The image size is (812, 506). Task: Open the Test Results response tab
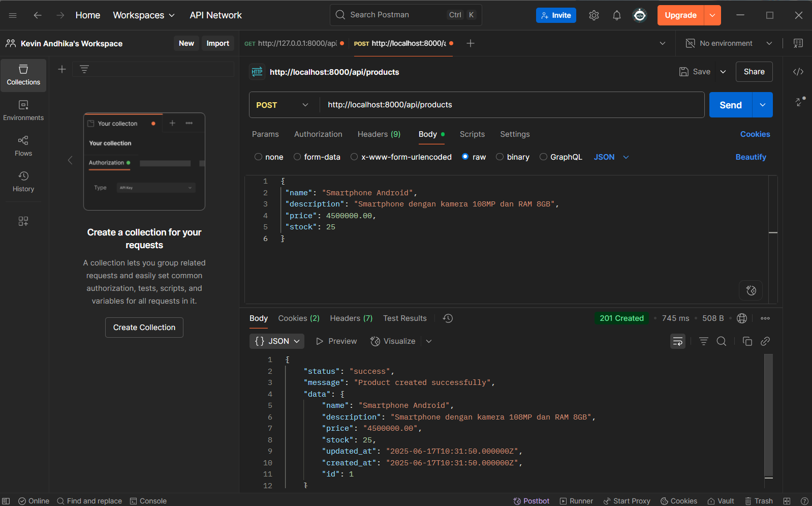404,318
